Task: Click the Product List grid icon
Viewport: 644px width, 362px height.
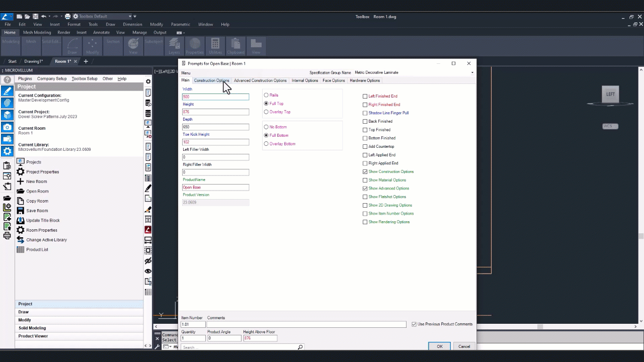Action: pyautogui.click(x=21, y=249)
